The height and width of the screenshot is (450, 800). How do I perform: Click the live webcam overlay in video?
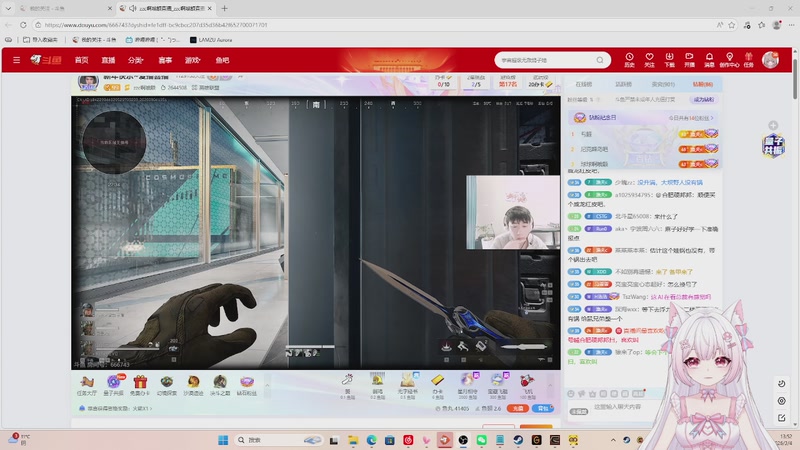pos(513,212)
